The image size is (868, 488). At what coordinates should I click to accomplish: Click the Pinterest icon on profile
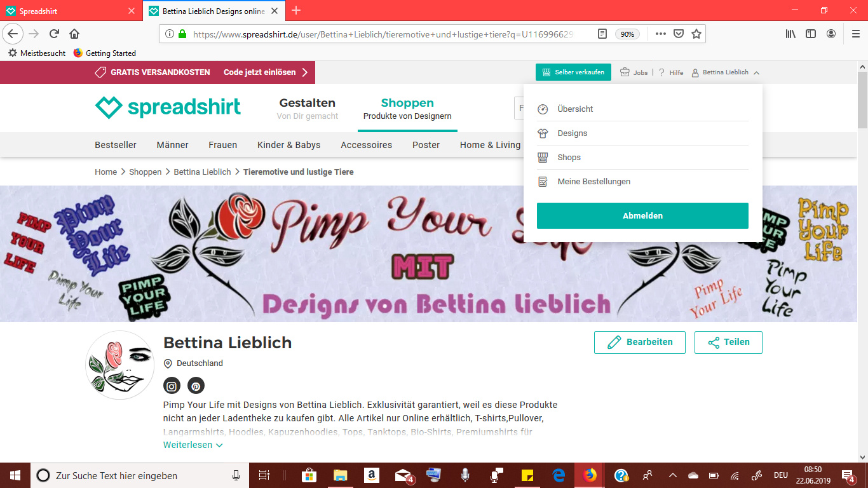point(196,386)
